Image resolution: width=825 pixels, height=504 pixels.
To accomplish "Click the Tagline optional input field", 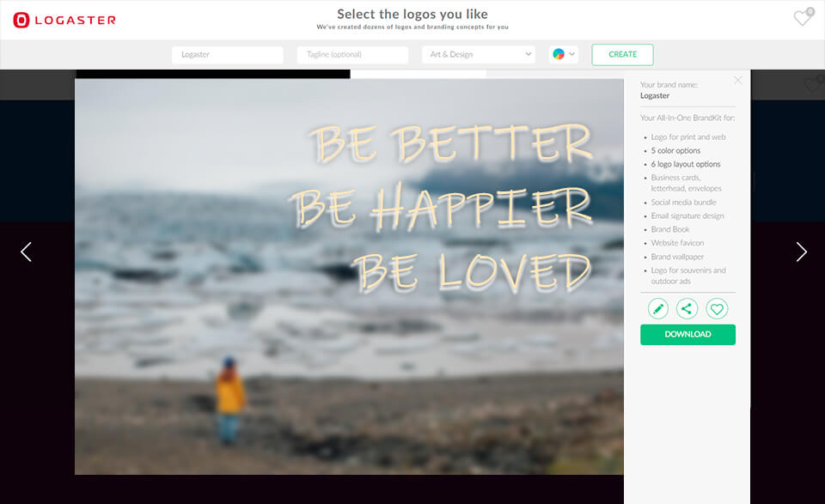I will [x=353, y=53].
